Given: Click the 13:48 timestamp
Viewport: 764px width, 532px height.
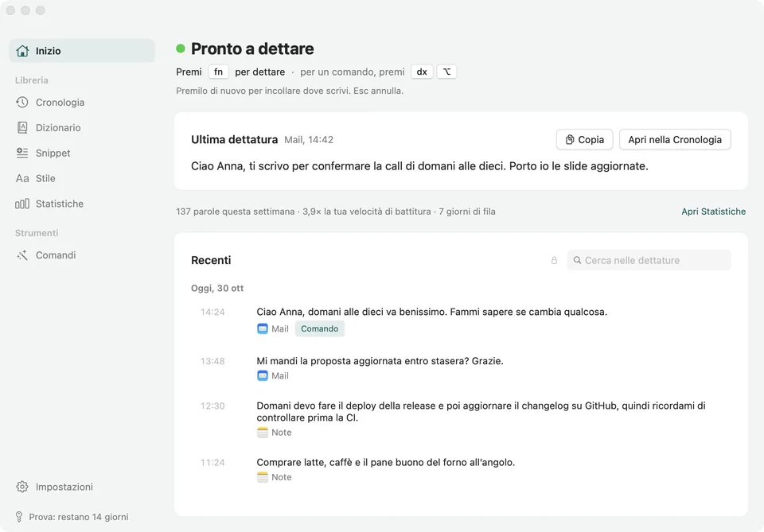Looking at the screenshot, I should tap(212, 361).
